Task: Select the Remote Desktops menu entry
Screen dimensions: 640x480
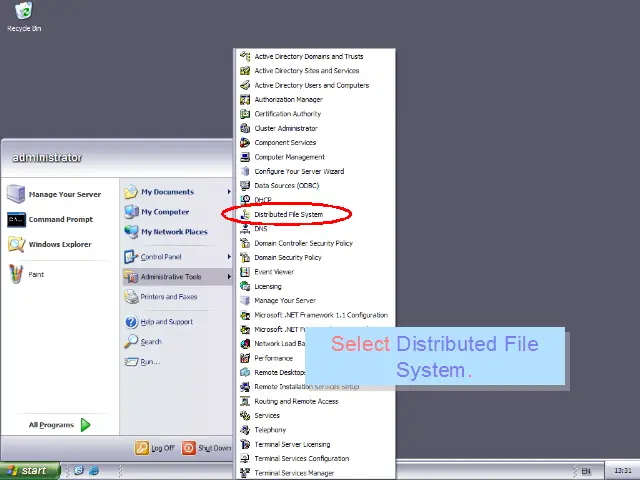Action: [x=271, y=372]
